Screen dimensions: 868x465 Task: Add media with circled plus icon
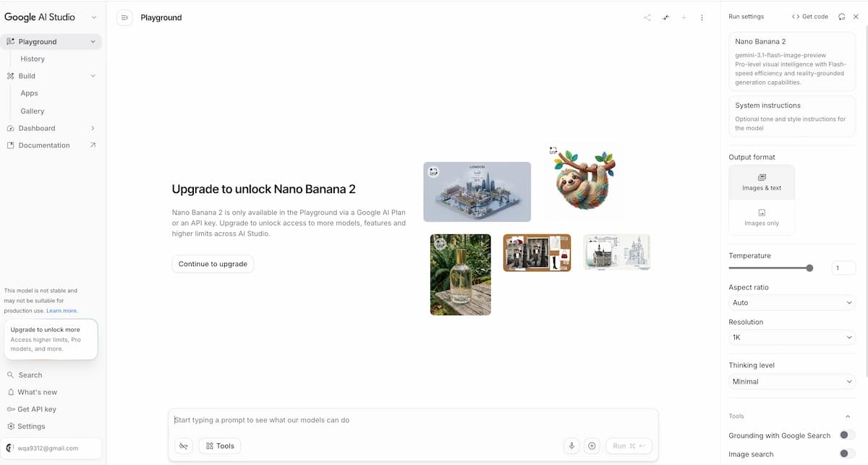592,446
